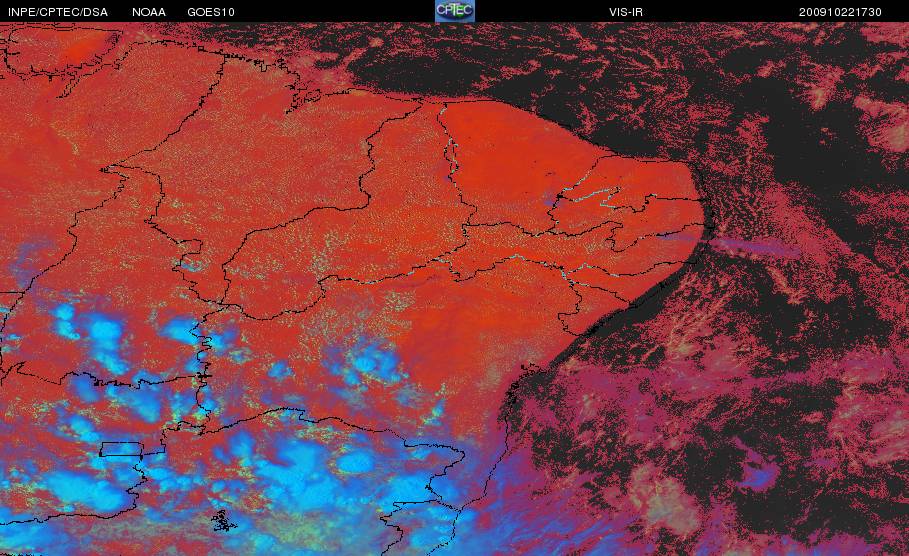
Task: Click the 200910221730 timestamp
Action: [x=840, y=12]
